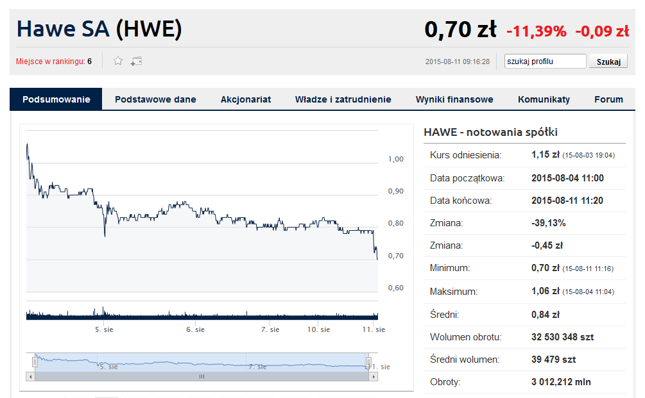
Task: Click the 6. sie date label on chart axis
Action: tap(195, 329)
